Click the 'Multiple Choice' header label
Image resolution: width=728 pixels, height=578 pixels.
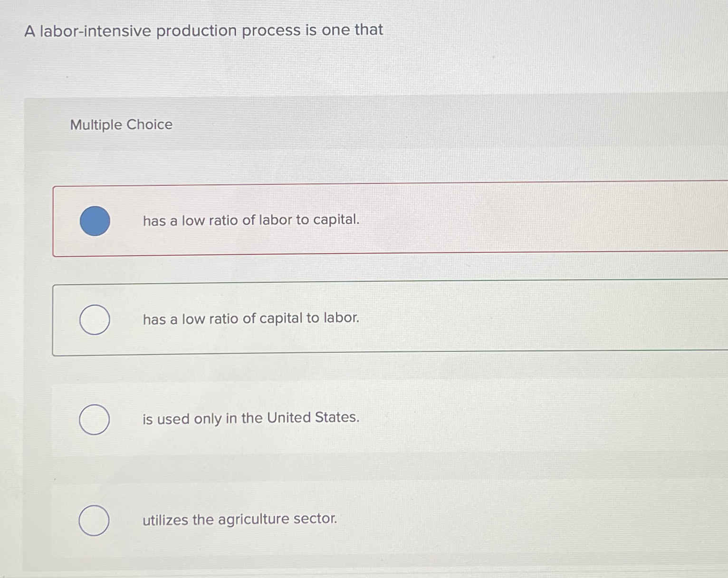click(x=121, y=125)
